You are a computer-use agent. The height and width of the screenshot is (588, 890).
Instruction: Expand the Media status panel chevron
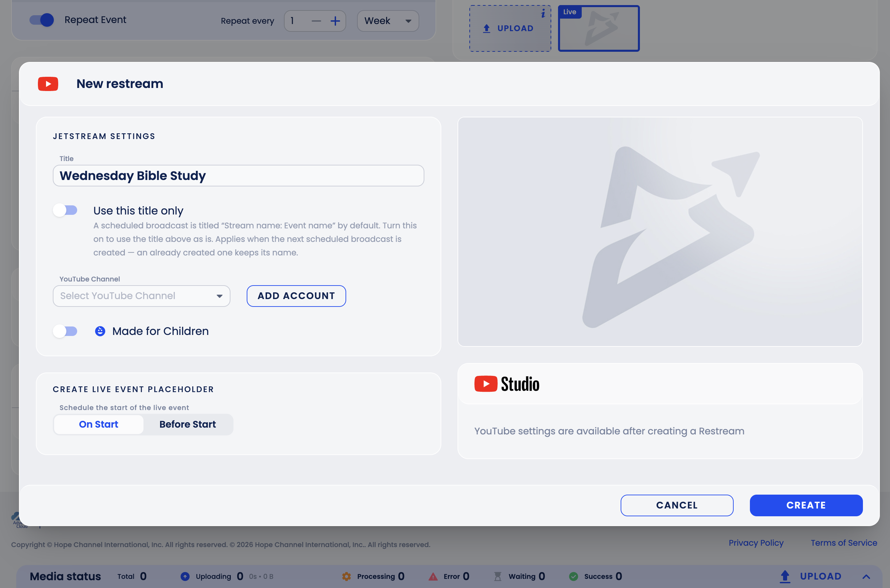(x=866, y=577)
